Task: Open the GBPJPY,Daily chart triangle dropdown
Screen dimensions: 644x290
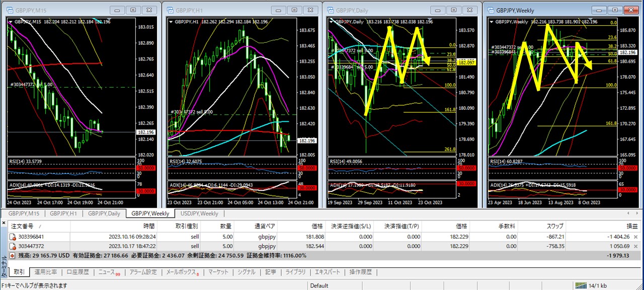Action: click(331, 22)
